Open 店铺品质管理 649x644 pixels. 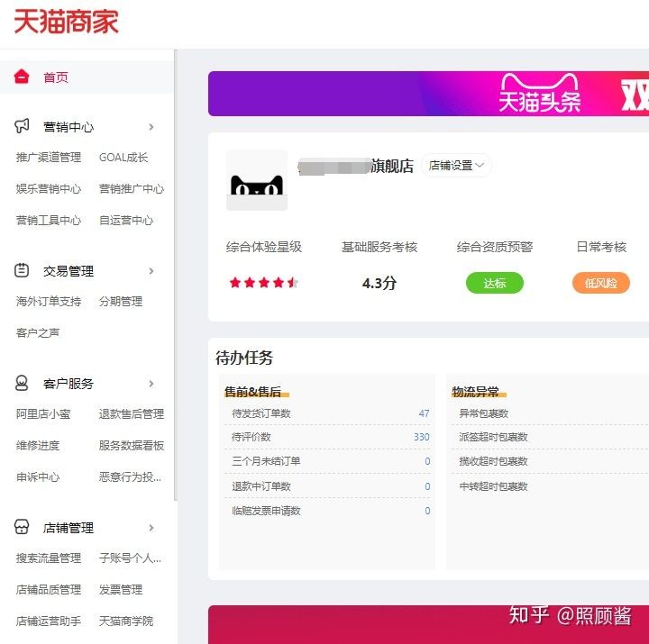click(x=49, y=590)
